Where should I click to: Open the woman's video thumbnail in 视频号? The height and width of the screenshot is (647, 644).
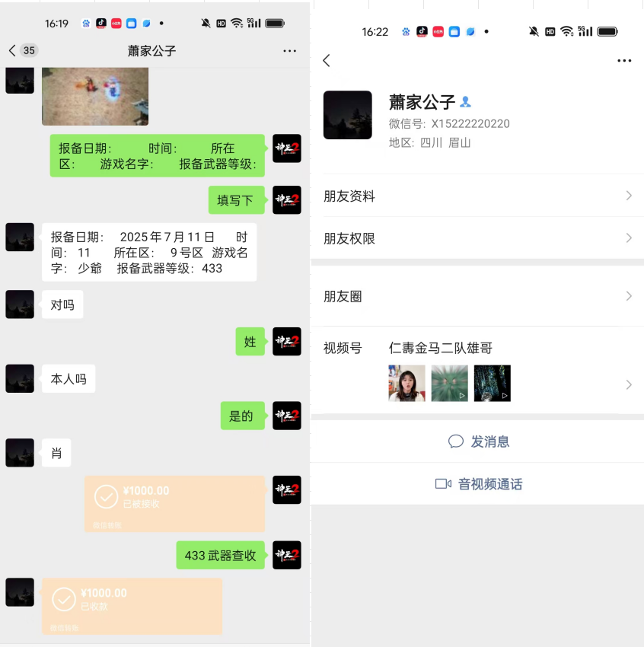tap(406, 383)
